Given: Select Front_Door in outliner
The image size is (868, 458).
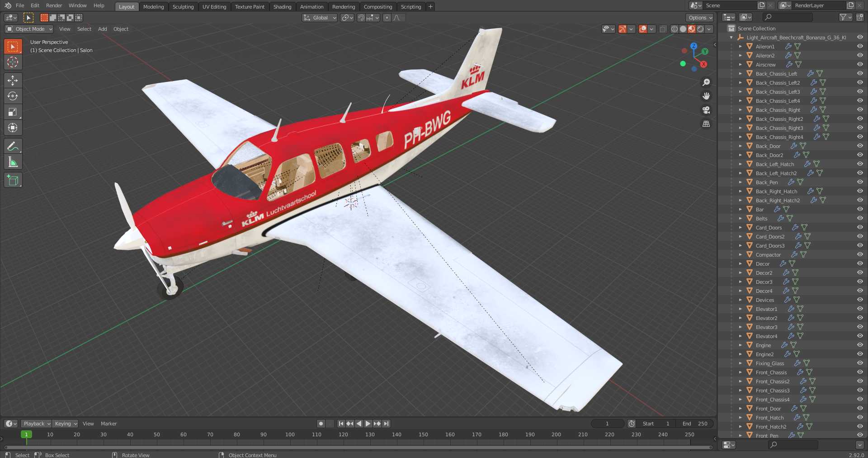Looking at the screenshot, I should (768, 409).
